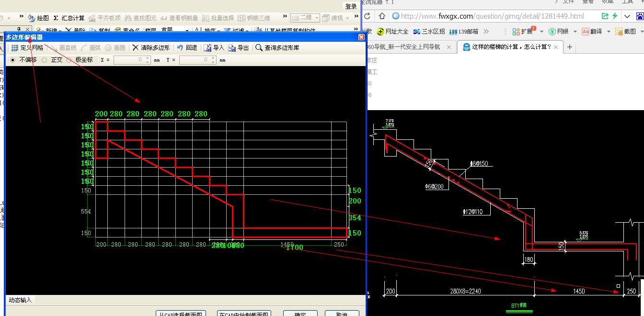
Task: Switch to the 360导航 browser tab
Action: click(403, 47)
